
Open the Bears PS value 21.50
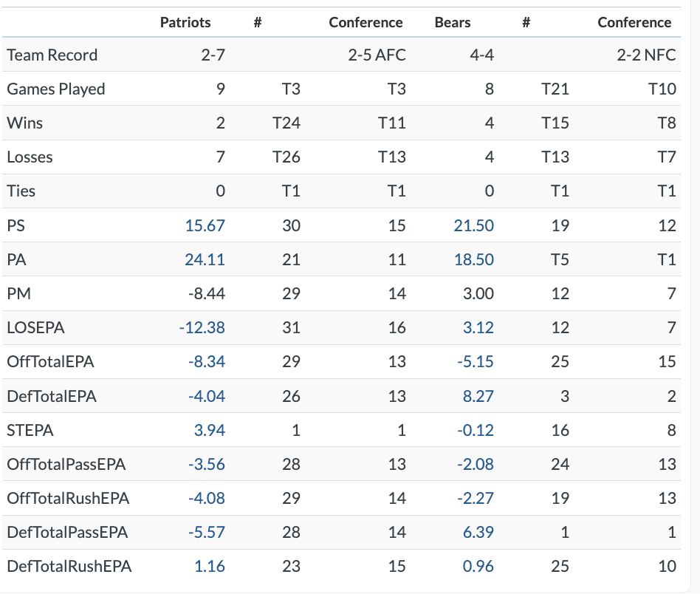pos(474,225)
